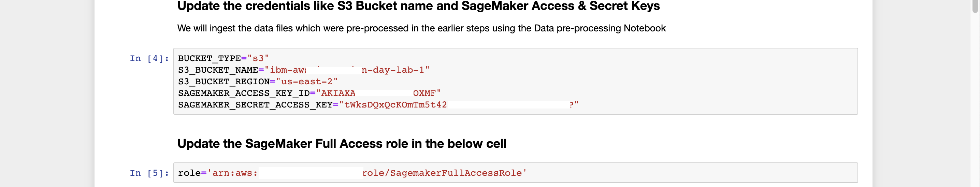This screenshot has height=187, width=980.
Task: Click the heading about S3 Bucket credentials
Action: [418, 6]
